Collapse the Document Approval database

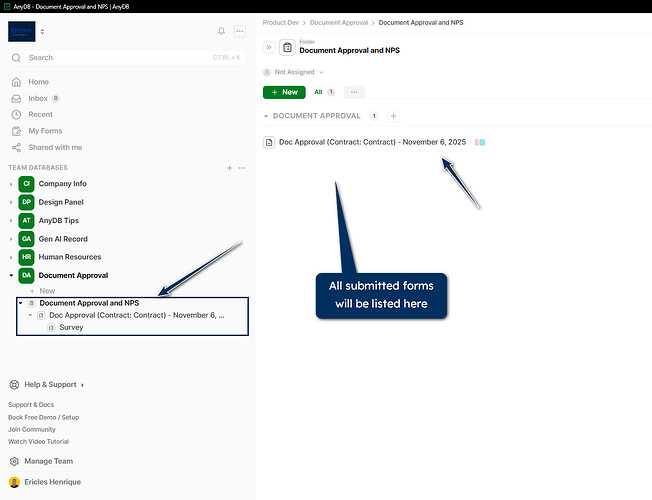coord(11,275)
